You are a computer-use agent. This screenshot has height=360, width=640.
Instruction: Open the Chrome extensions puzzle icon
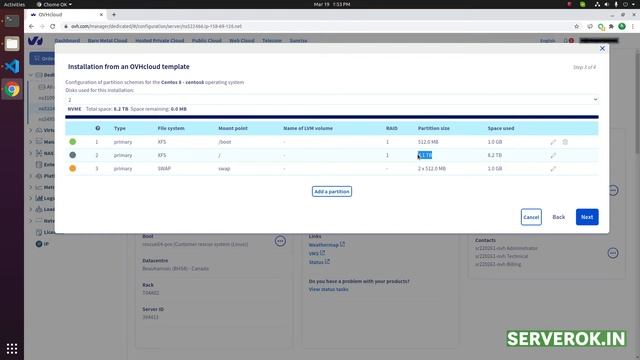point(611,26)
